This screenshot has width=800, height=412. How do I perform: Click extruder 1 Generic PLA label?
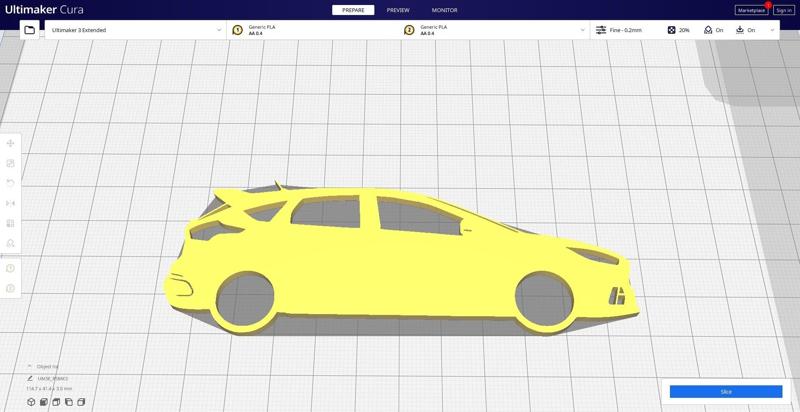pyautogui.click(x=262, y=27)
